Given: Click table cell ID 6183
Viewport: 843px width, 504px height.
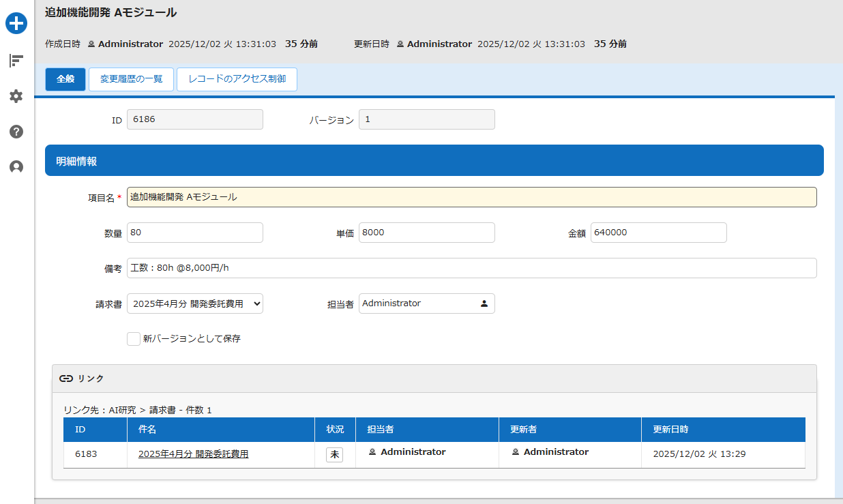Looking at the screenshot, I should pyautogui.click(x=95, y=455).
